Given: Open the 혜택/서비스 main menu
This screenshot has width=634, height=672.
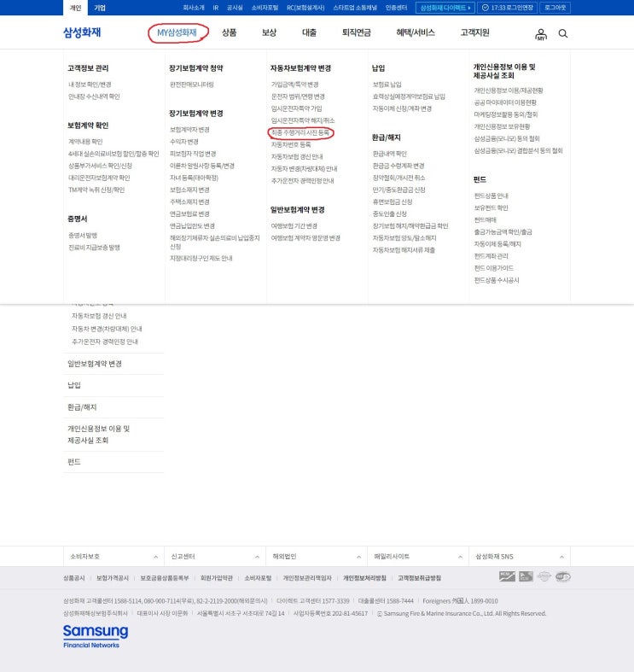Looking at the screenshot, I should click(416, 32).
